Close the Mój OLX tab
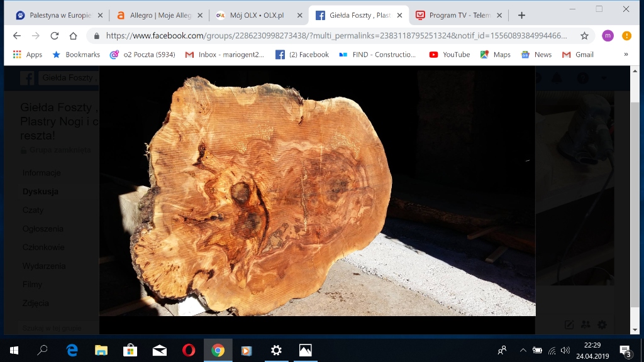 pos(300,15)
